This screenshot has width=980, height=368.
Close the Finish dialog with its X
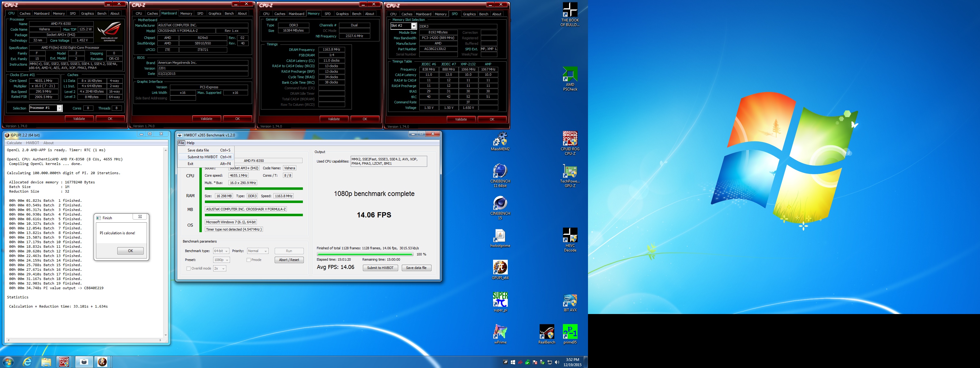click(x=140, y=217)
